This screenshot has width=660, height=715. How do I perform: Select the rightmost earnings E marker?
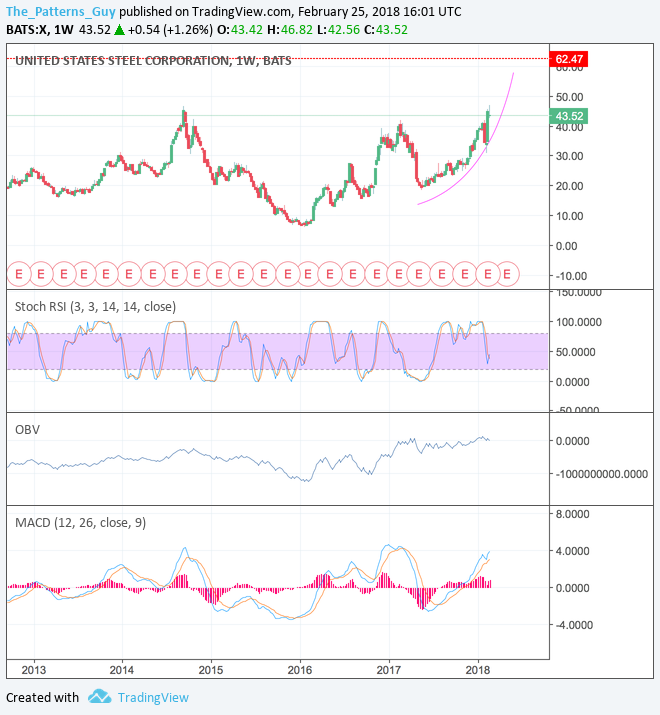point(507,274)
